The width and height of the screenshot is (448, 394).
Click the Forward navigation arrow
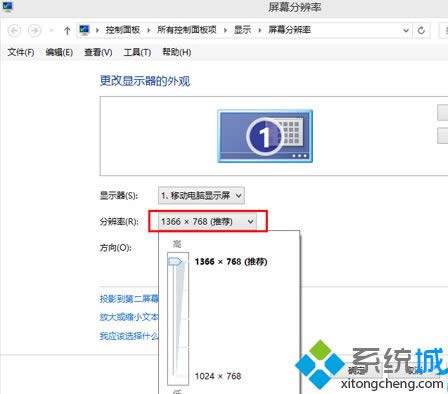(x=34, y=31)
